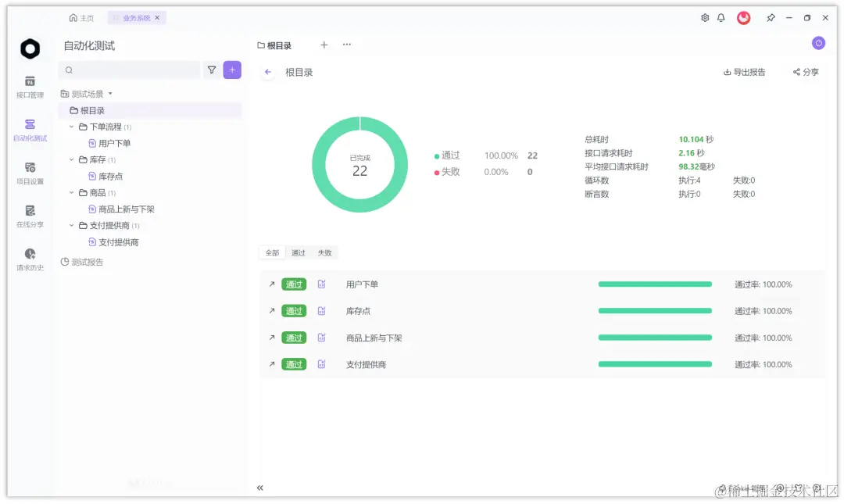
Task: Go to 主页 in the top bar
Action: point(81,17)
